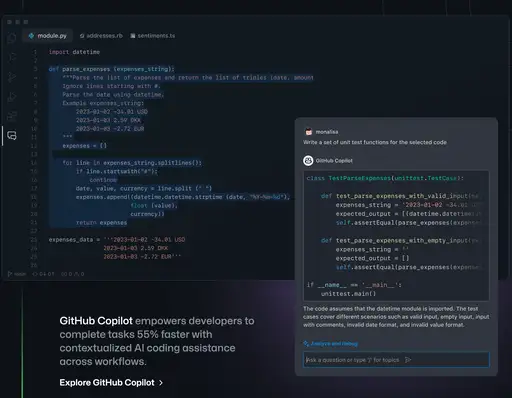Screen dimensions: 512x398
Task: Click the 'GitHub Copilot empowers developers' headline
Action: click(x=157, y=341)
